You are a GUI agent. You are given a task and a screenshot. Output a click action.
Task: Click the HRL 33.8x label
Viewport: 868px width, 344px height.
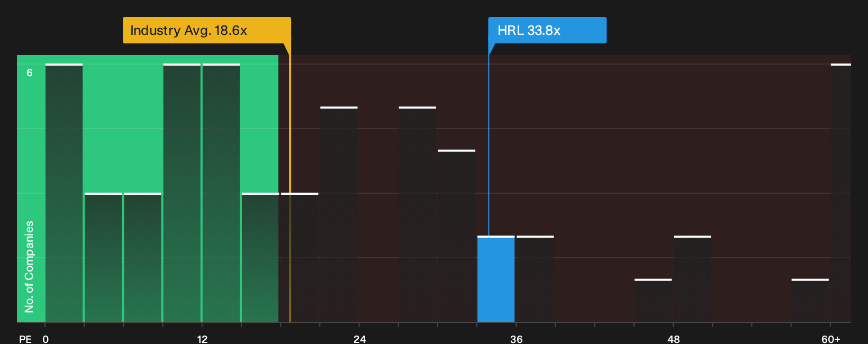(547, 30)
